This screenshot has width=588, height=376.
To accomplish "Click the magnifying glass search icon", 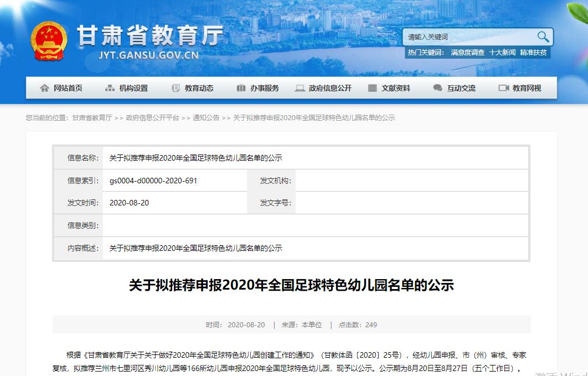I will pyautogui.click(x=543, y=37).
